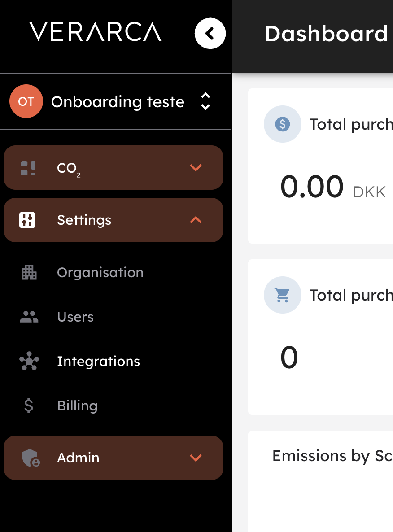
Task: Click Total purch label beside dollar icon
Action: click(x=351, y=124)
